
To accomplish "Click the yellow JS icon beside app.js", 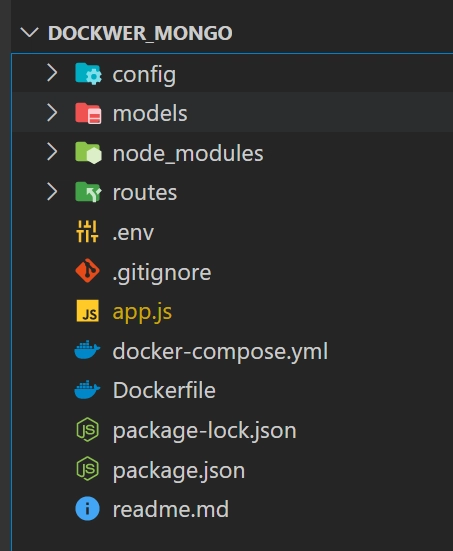I will 88,311.
